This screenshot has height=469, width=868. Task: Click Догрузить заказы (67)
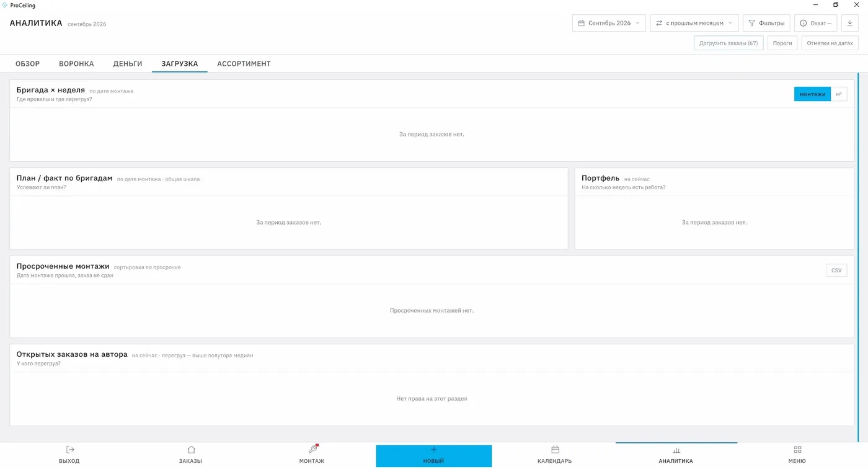click(x=728, y=43)
